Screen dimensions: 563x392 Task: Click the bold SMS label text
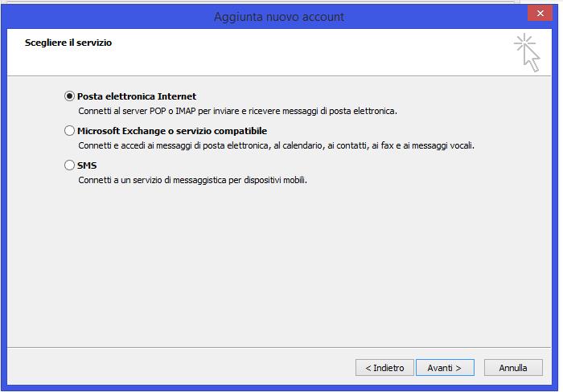pos(87,165)
